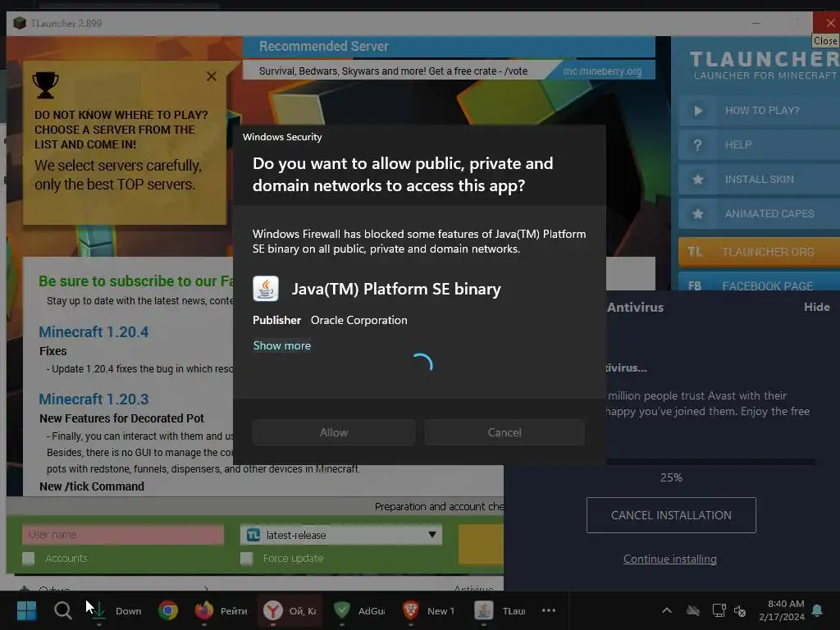Open Windows taskbar search
This screenshot has height=630, width=840.
click(x=62, y=610)
